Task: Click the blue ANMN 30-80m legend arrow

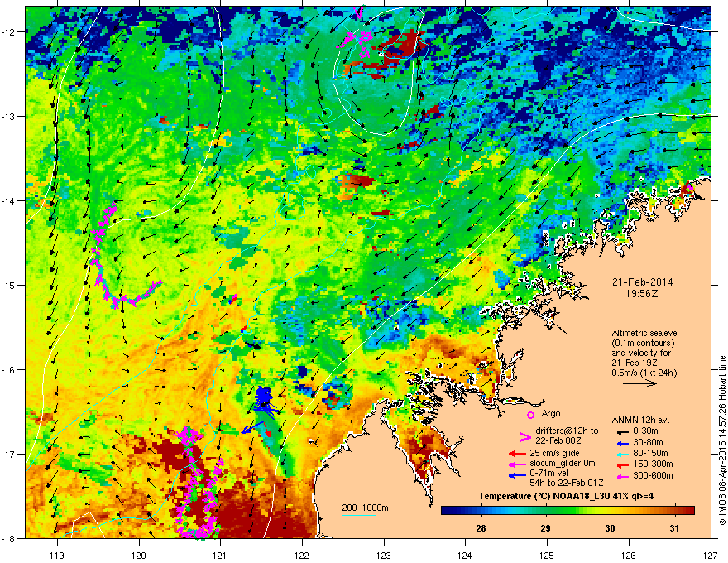Action: (622, 443)
